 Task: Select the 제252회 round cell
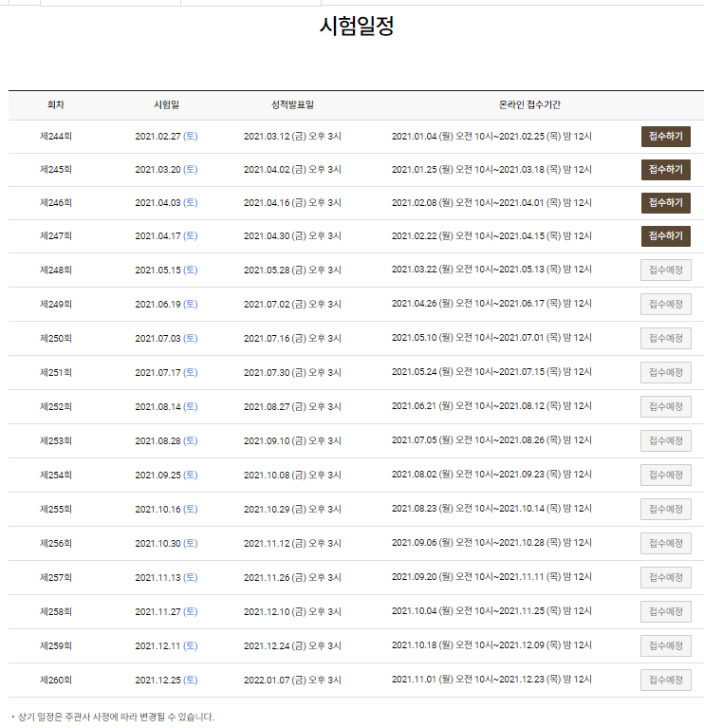click(56, 406)
